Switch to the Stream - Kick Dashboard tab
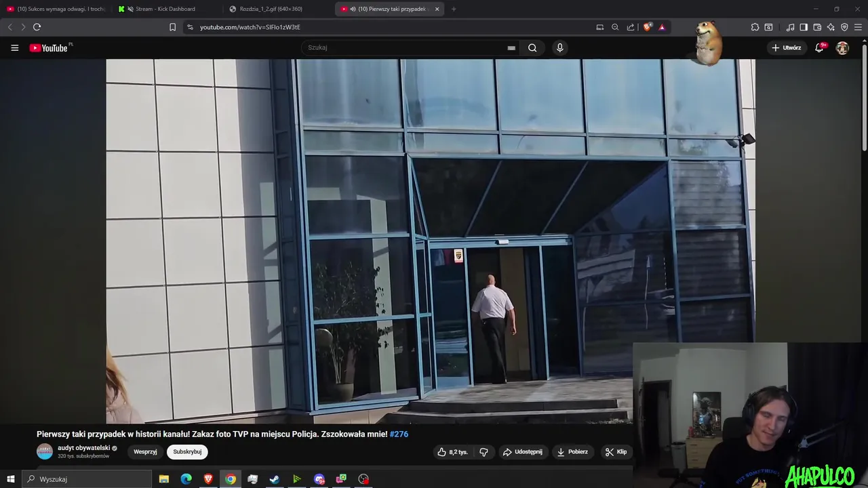Viewport: 868px width, 488px height. [x=165, y=9]
